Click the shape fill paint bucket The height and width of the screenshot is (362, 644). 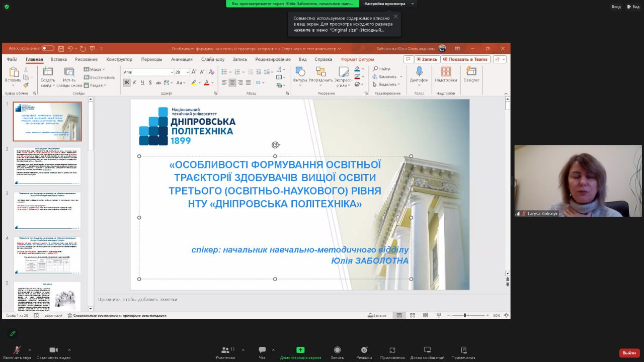click(357, 69)
